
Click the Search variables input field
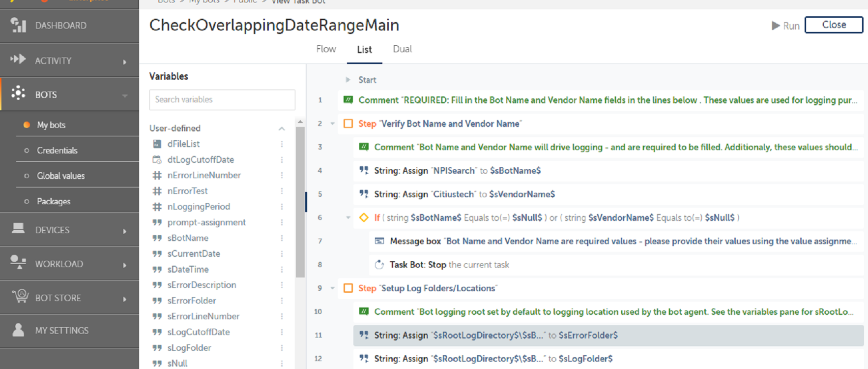pyautogui.click(x=222, y=99)
